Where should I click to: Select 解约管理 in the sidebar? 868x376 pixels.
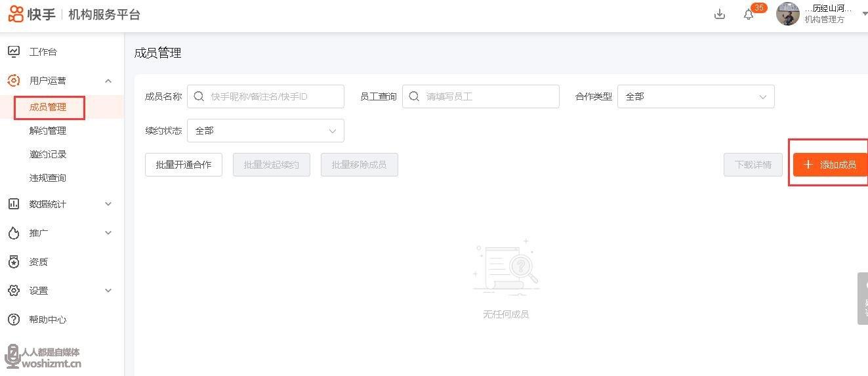[48, 131]
